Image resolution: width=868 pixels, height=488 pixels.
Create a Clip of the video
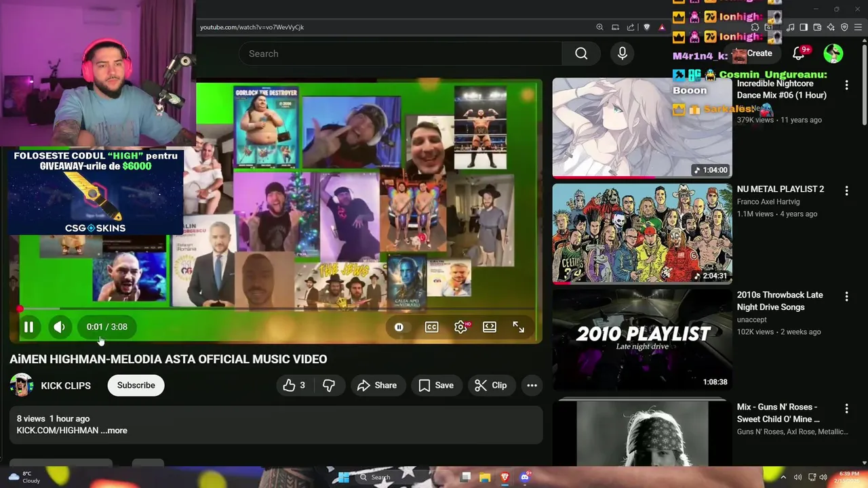491,385
